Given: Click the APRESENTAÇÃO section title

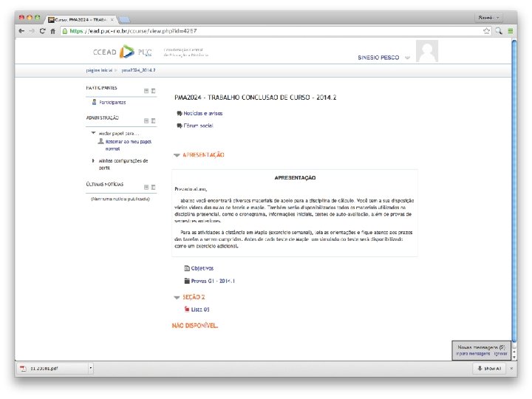Looking at the screenshot, I should (203, 154).
